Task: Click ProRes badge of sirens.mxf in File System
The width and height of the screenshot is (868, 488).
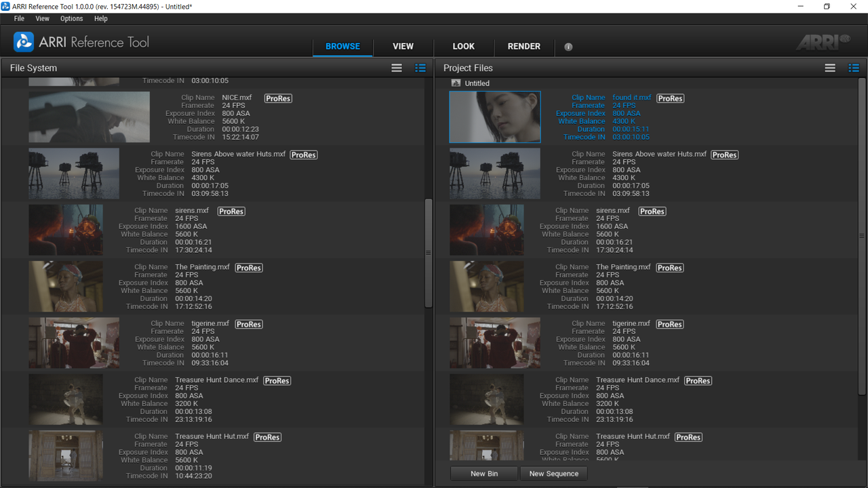Action: pos(231,211)
